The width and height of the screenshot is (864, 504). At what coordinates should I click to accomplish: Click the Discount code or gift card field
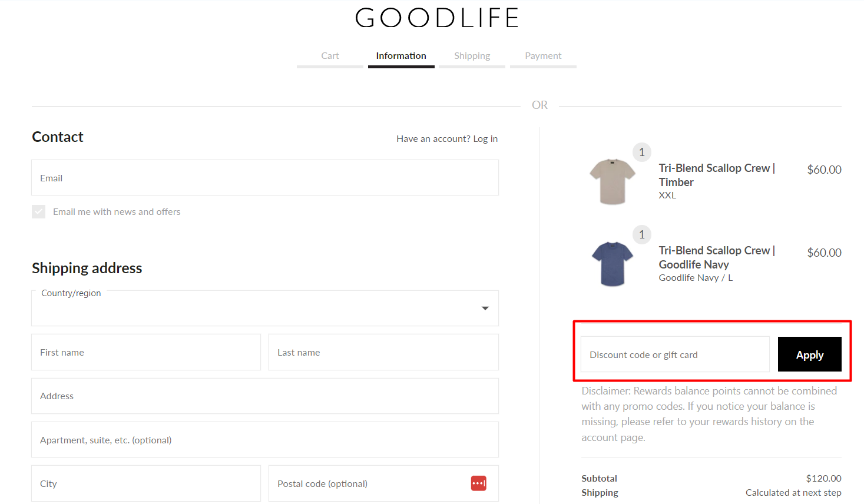click(x=675, y=354)
